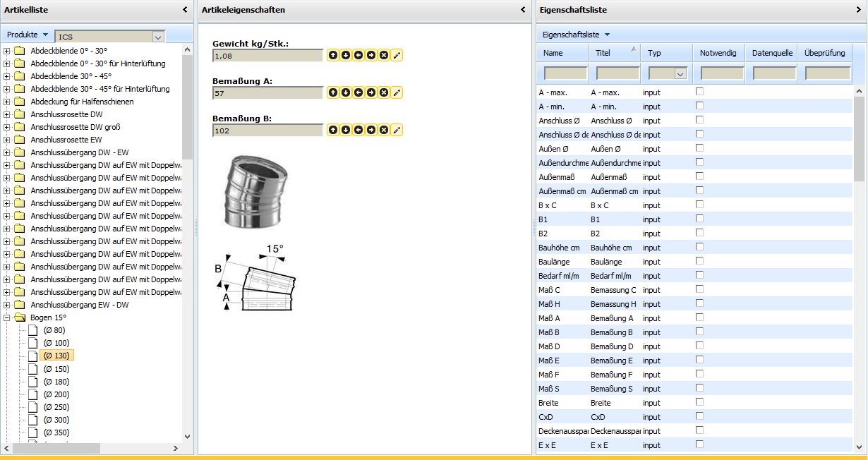Click the left arrow icon beside Bemaßung B
The height and width of the screenshot is (460, 868).
(x=358, y=130)
